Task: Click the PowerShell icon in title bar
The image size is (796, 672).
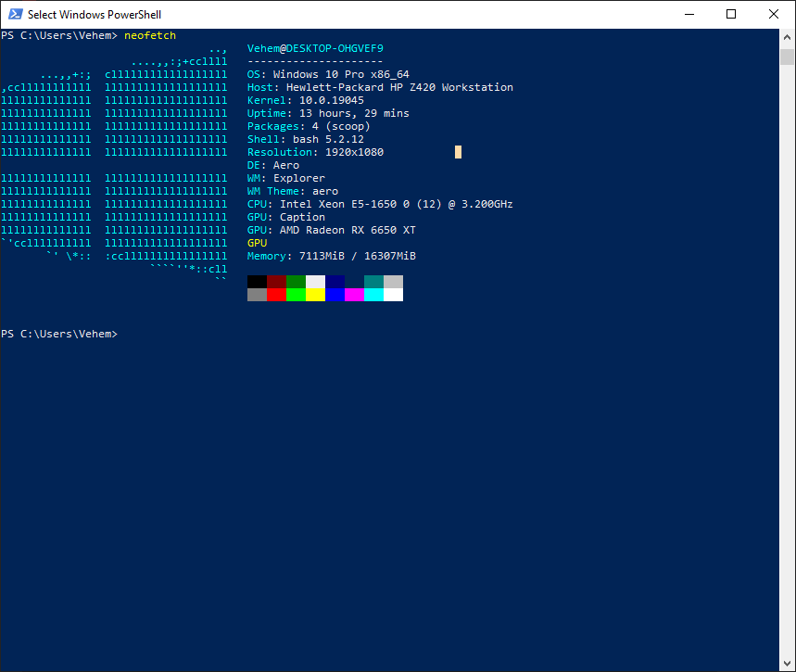Action: coord(14,14)
